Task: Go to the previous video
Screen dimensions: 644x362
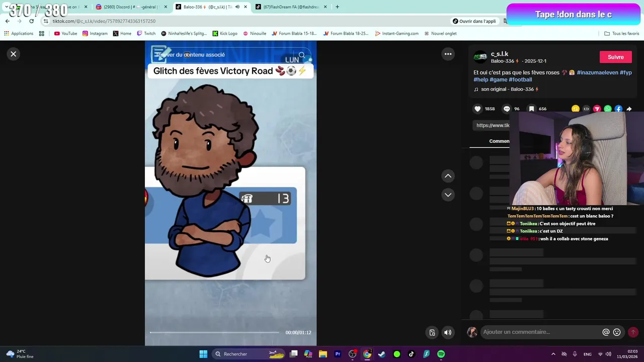Action: coord(448,176)
